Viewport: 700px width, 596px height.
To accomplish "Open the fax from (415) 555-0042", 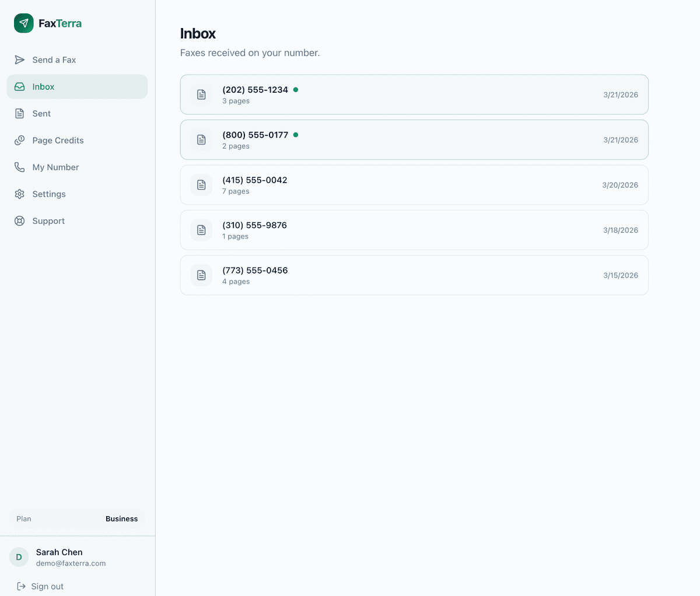I will pyautogui.click(x=414, y=184).
